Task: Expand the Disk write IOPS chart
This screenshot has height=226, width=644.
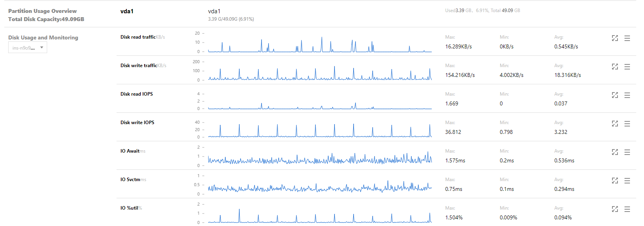Action: click(615, 124)
